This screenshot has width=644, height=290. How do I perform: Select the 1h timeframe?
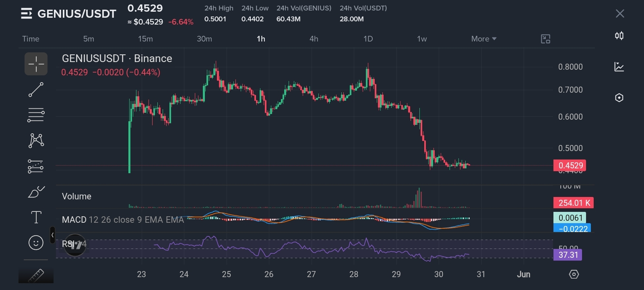(261, 39)
